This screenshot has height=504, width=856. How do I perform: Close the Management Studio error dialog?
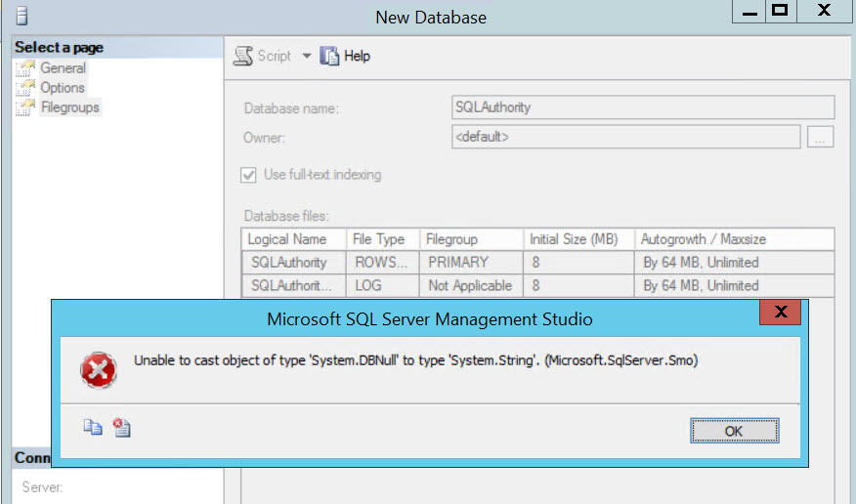[x=780, y=312]
